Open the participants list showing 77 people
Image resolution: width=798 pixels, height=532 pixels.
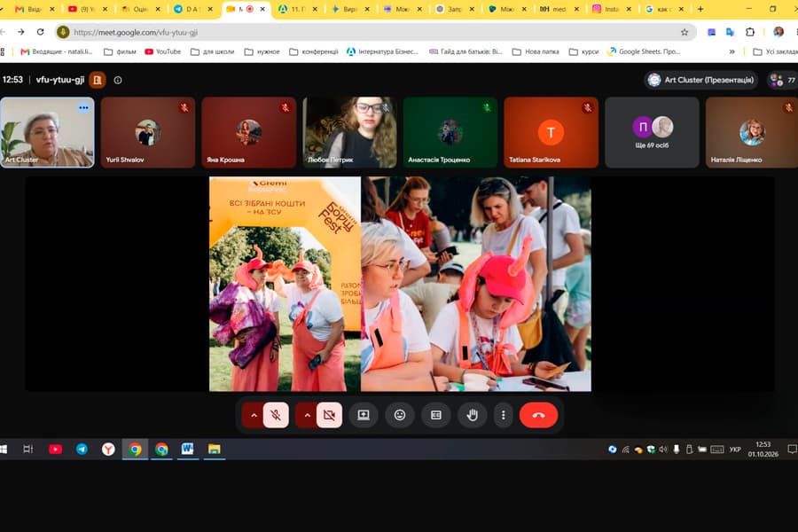(783, 80)
